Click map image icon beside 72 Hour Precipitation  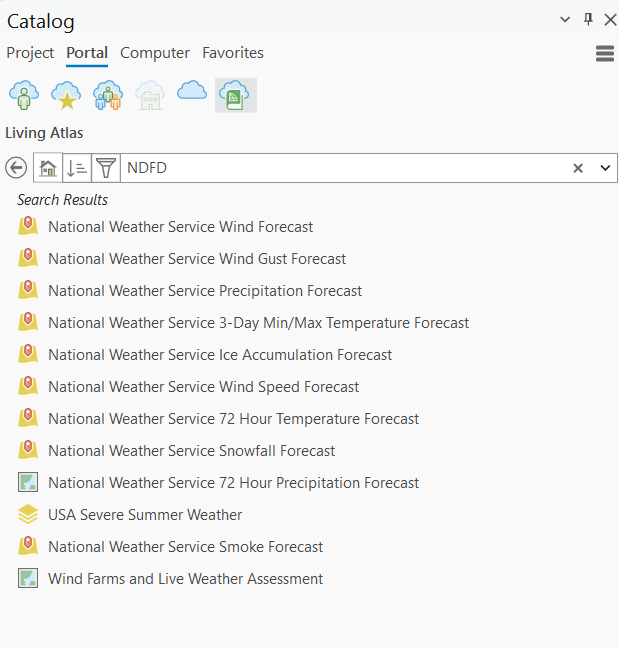28,482
